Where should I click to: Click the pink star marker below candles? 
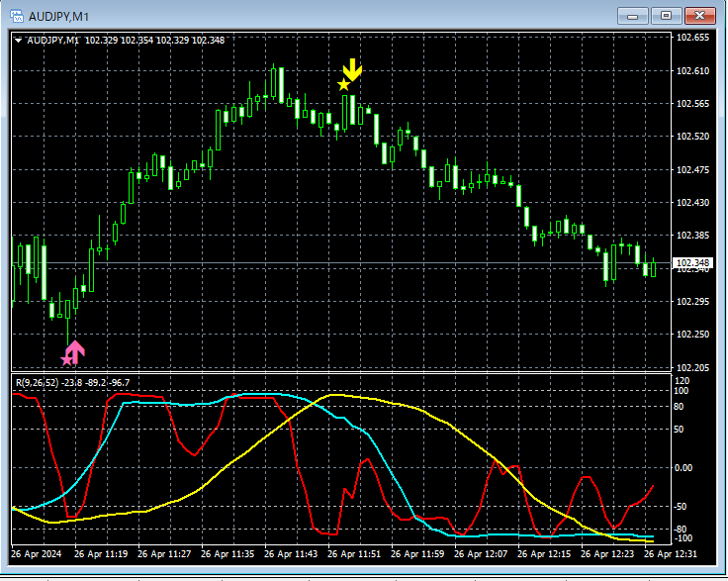click(67, 359)
